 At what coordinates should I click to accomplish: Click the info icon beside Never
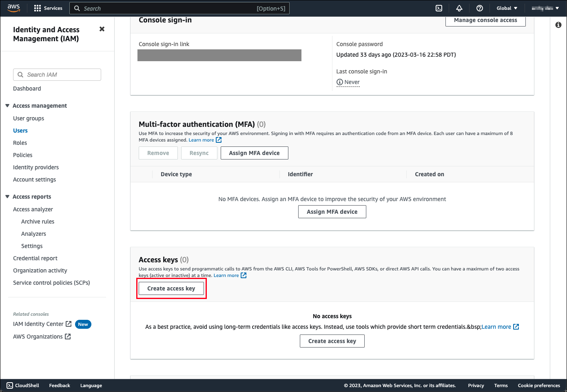tap(339, 82)
